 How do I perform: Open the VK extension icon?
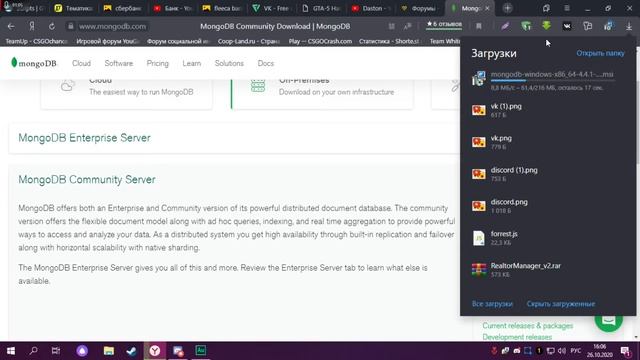tap(567, 26)
